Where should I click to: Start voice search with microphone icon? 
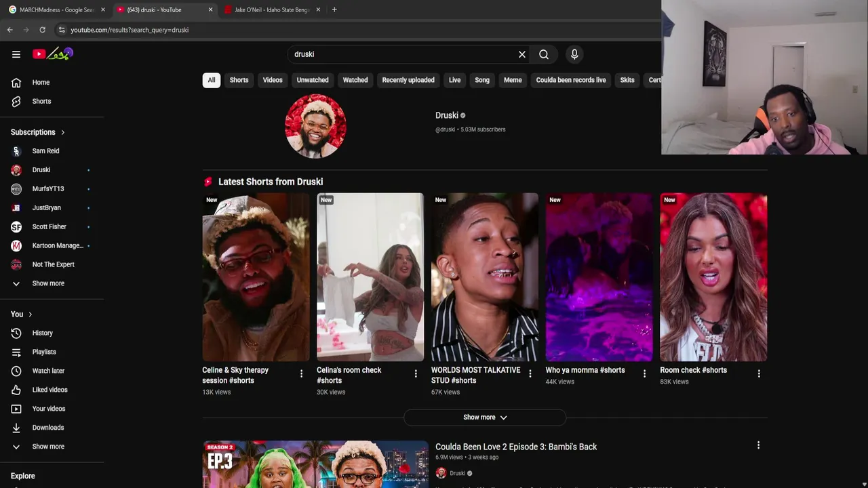click(574, 54)
